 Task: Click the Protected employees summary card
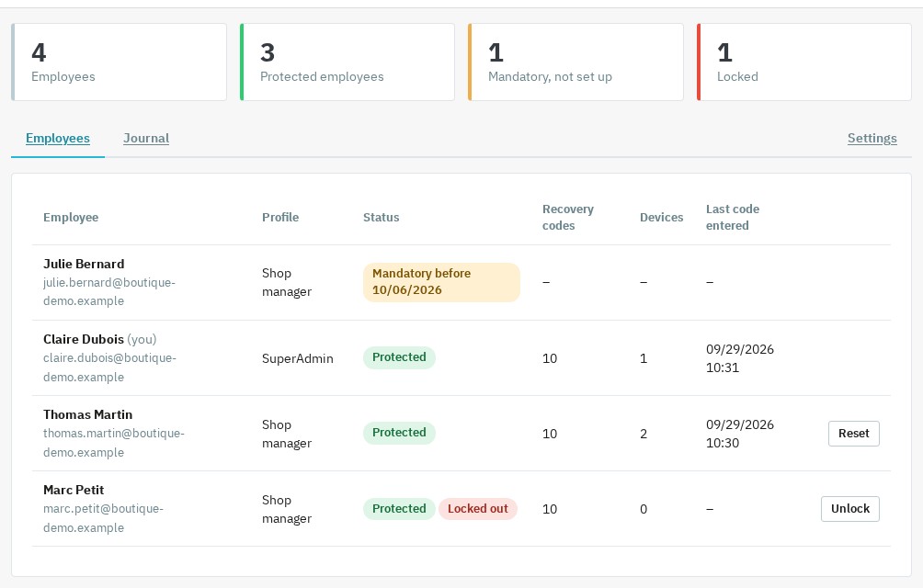click(348, 62)
